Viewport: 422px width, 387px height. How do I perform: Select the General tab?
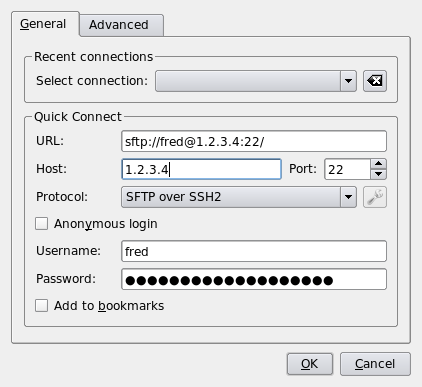click(x=45, y=24)
